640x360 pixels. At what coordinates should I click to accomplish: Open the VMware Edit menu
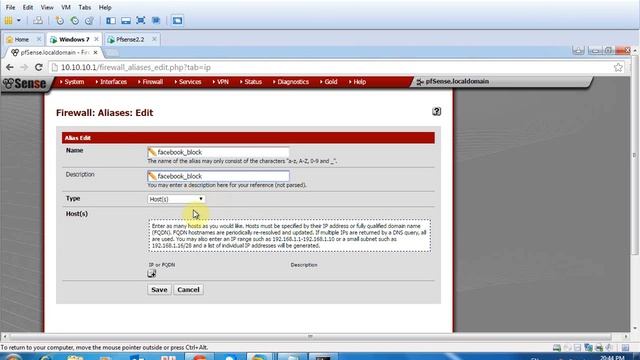click(x=28, y=7)
